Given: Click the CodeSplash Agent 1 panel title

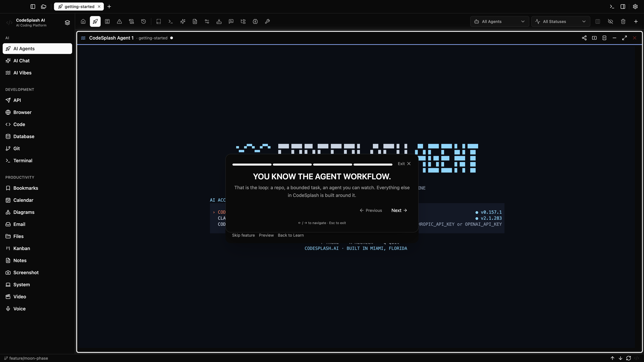Looking at the screenshot, I should (111, 38).
